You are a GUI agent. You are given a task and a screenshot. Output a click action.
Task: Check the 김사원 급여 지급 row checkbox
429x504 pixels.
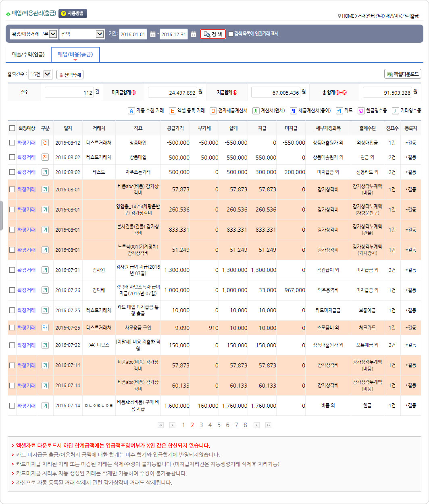point(12,270)
